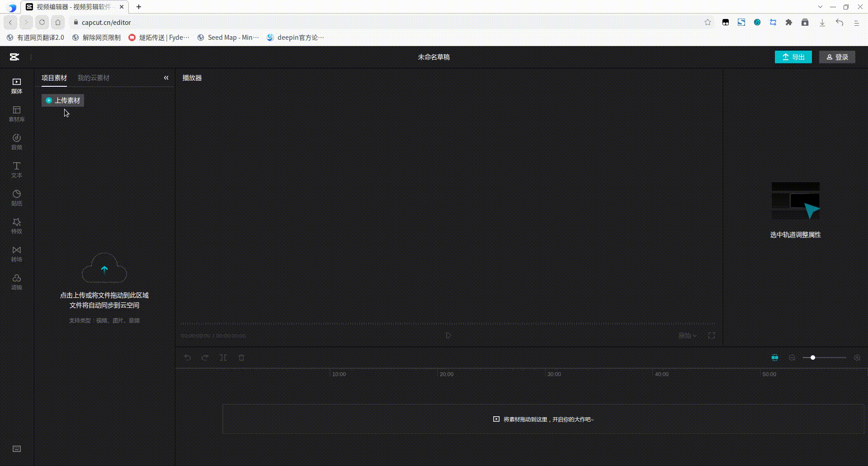
Task: Switch to the 我的云素材 tab
Action: [x=94, y=78]
